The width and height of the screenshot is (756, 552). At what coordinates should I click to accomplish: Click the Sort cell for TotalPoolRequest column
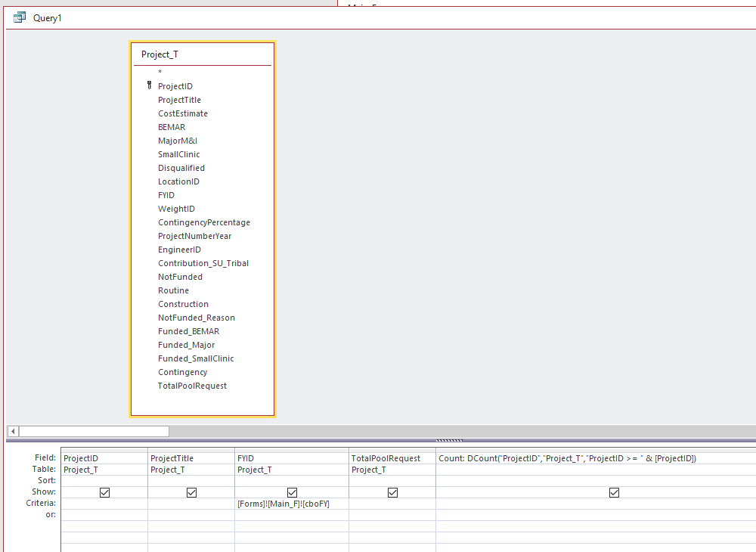click(x=392, y=481)
